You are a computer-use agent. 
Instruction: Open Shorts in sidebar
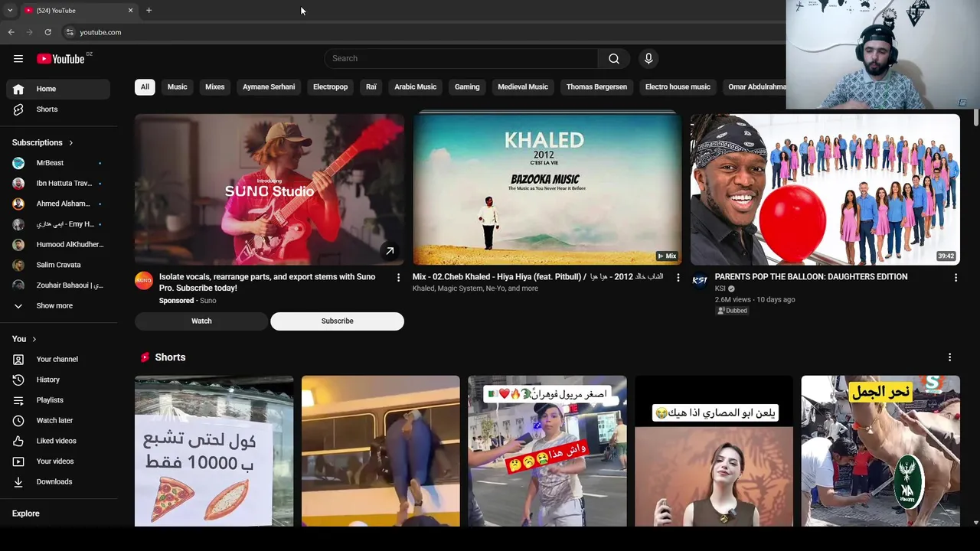click(58, 109)
